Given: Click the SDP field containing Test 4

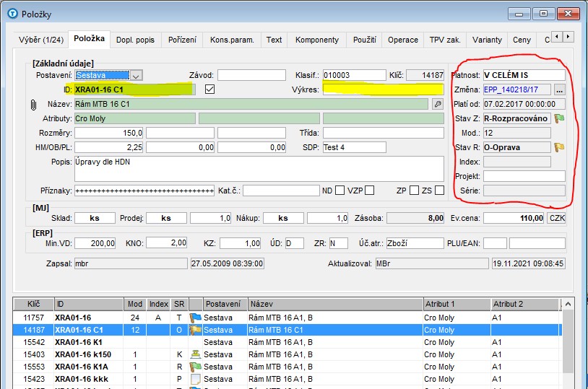Looking at the screenshot, I should point(355,147).
